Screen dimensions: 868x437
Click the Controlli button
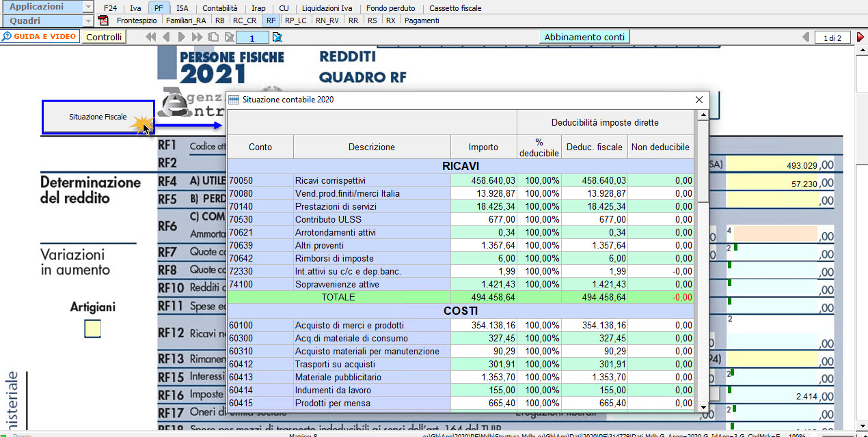[104, 37]
